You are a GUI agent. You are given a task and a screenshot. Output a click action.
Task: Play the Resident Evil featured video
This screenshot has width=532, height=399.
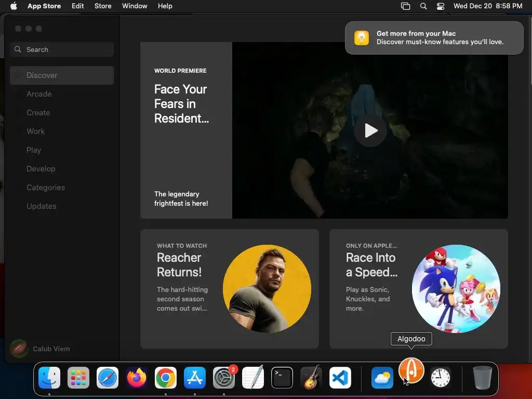370,130
